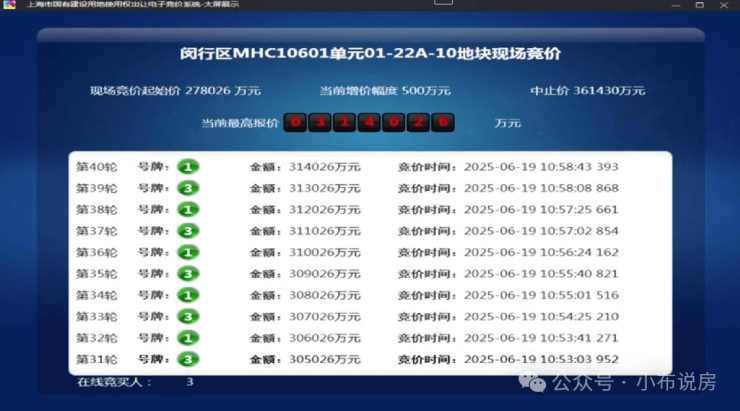Click the bid time 10:56:24 162
The height and width of the screenshot is (411, 740).
(579, 252)
